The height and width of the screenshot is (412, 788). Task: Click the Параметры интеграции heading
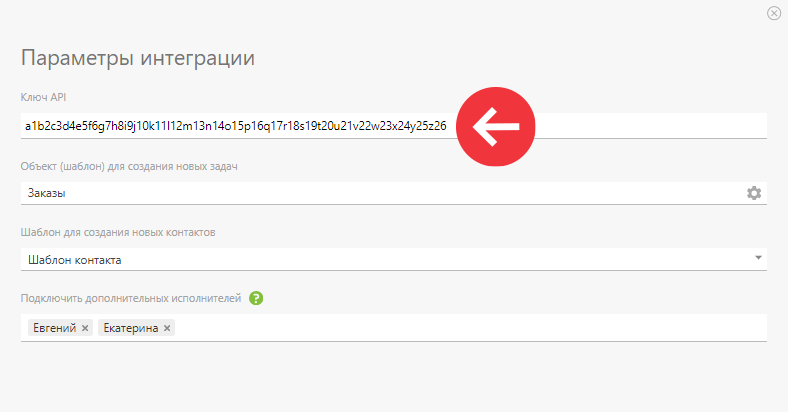(x=138, y=58)
